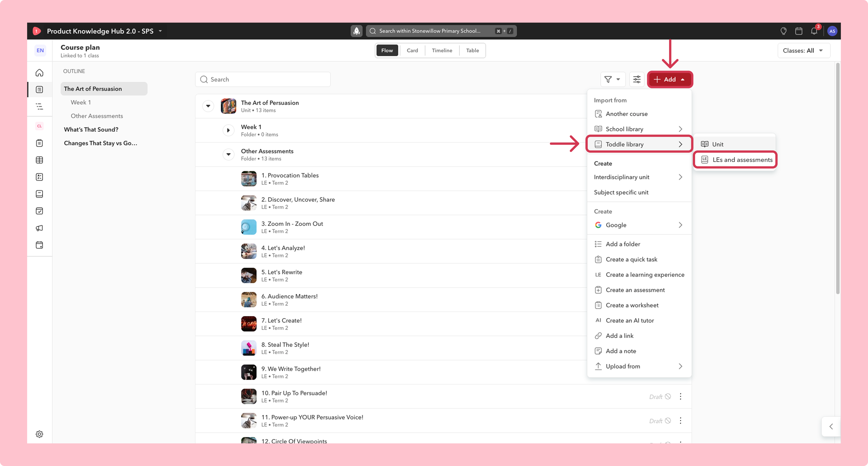Open the workspace switcher dropdown arrow

[x=160, y=31]
